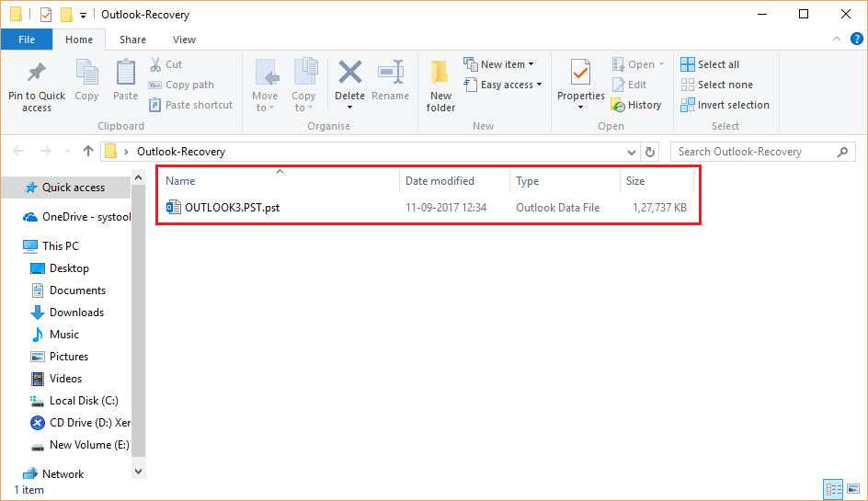Switch to the Home tab
This screenshot has height=501, width=868.
(x=79, y=40)
